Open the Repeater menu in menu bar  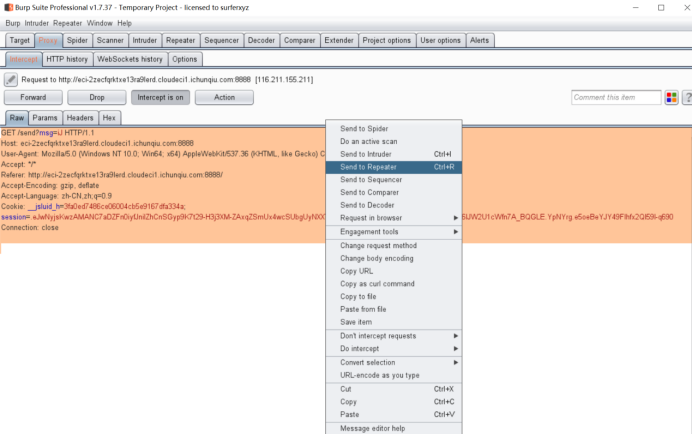68,23
